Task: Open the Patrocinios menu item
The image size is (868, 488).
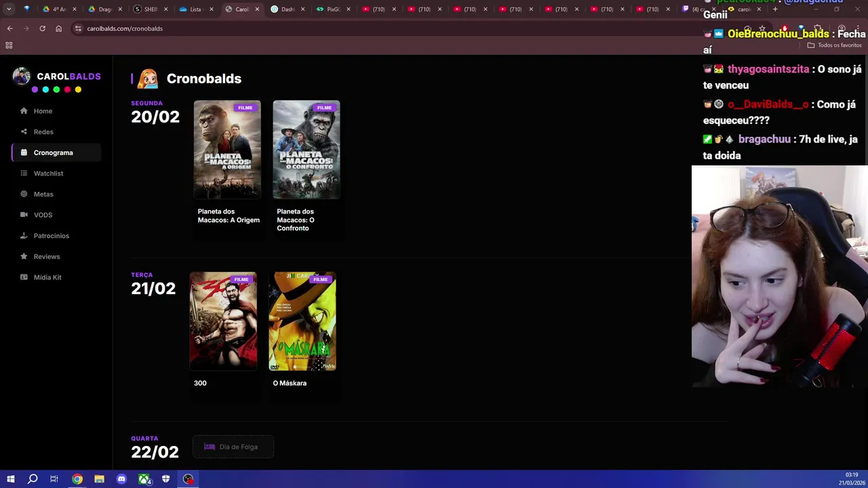Action: pyautogui.click(x=56, y=236)
